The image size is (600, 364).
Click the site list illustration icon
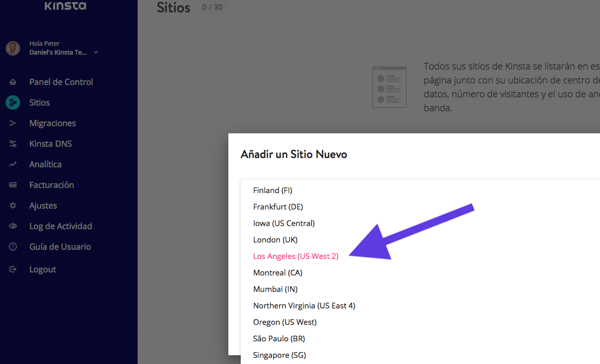click(x=390, y=87)
